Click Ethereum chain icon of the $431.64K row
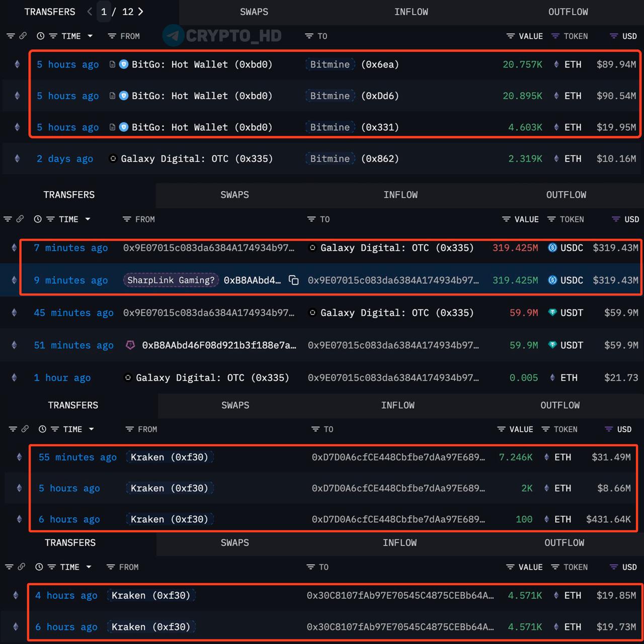This screenshot has width=644, height=644. click(x=19, y=519)
